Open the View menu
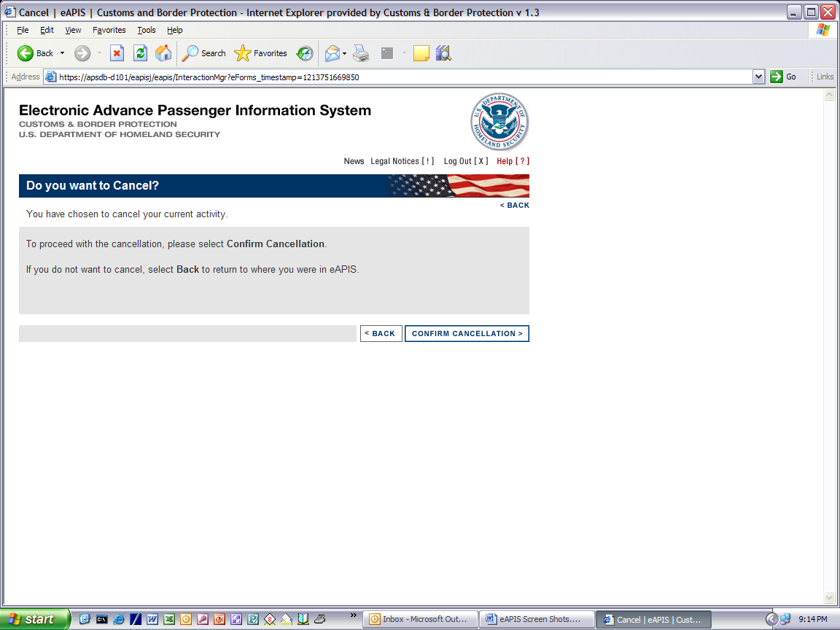 tap(73, 30)
